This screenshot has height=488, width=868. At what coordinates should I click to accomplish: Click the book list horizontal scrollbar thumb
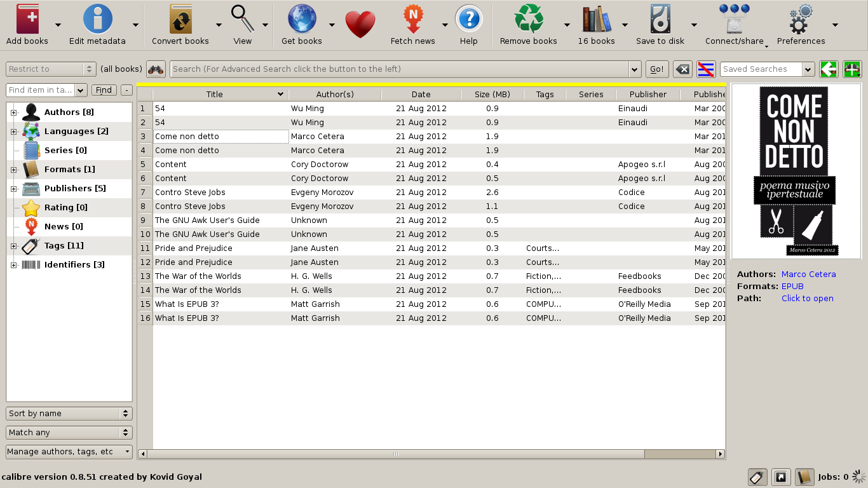tap(395, 454)
